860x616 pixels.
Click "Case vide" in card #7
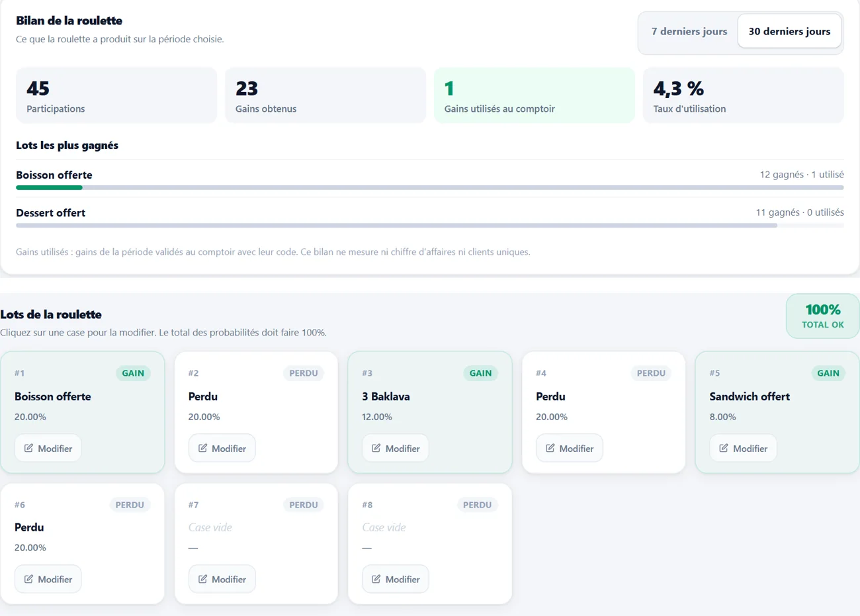tap(210, 528)
